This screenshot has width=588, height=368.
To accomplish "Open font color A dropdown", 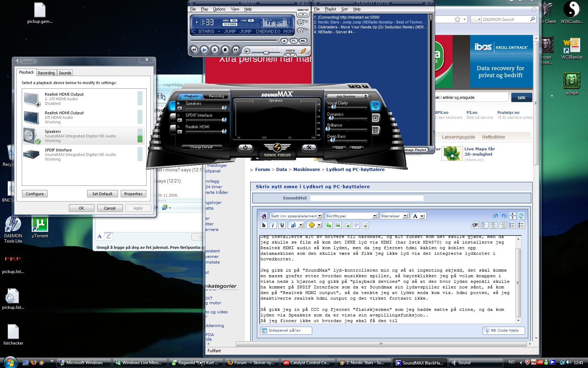I will pos(418,216).
